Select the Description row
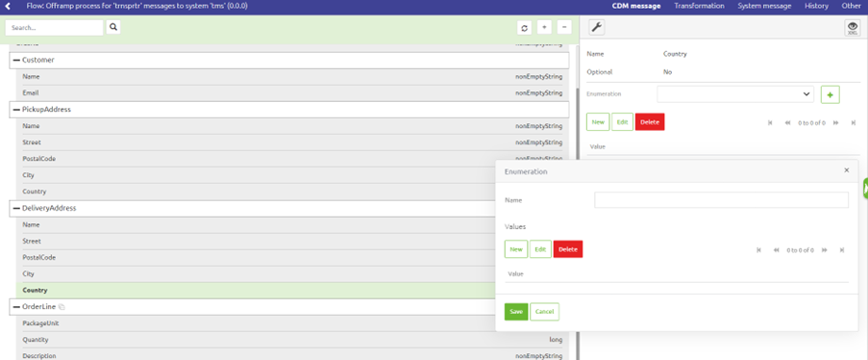This screenshot has height=360, width=868. 292,355
